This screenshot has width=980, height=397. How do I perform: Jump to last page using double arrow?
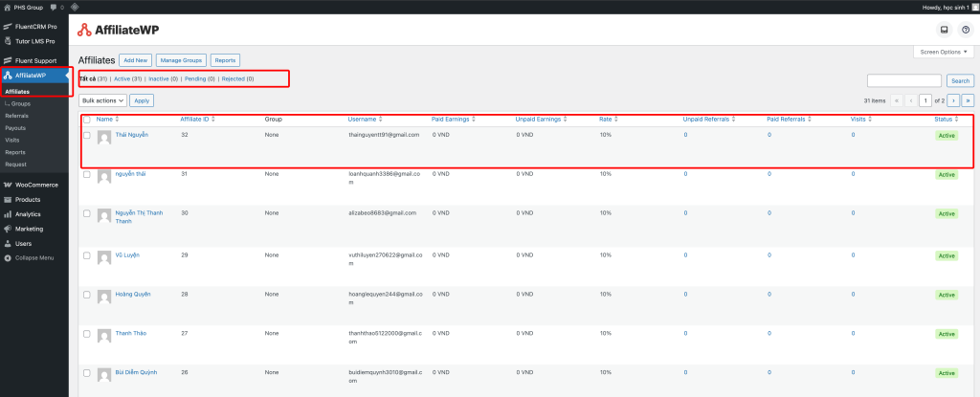tap(968, 99)
